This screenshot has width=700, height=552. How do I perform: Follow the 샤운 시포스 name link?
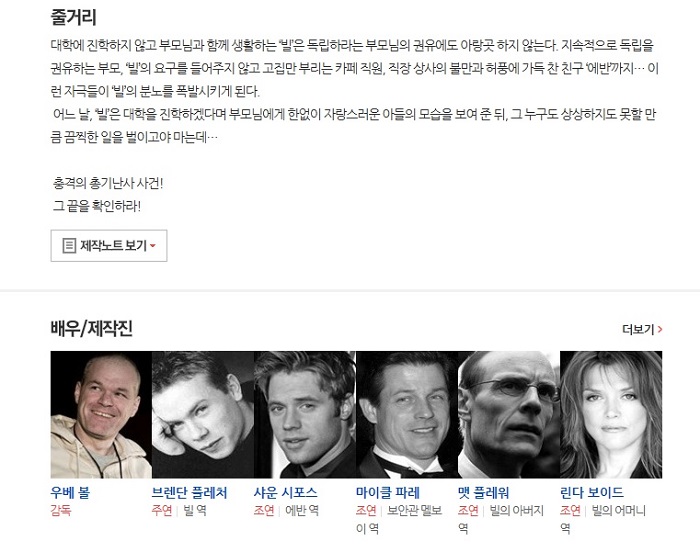click(286, 493)
